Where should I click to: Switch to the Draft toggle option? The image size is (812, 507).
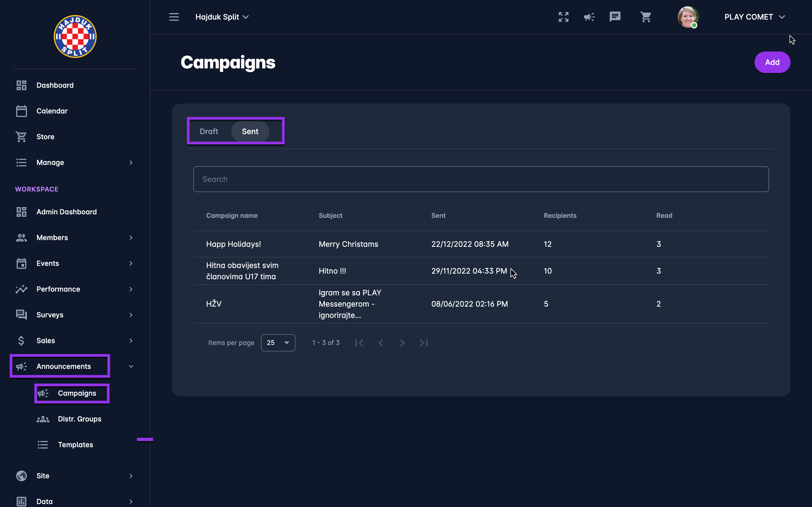(x=209, y=131)
